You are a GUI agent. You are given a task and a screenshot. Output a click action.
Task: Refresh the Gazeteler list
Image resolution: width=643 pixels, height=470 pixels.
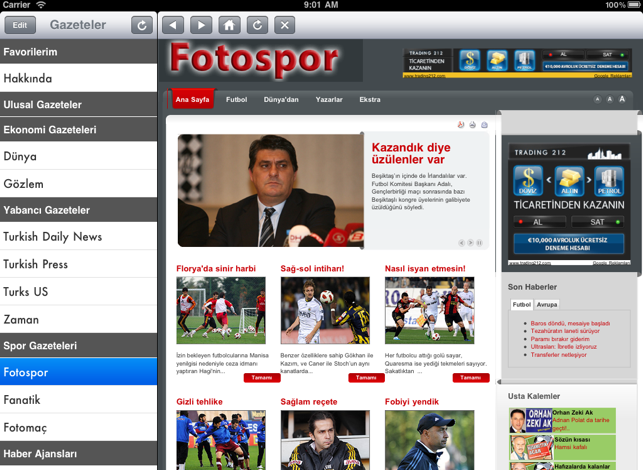click(142, 25)
